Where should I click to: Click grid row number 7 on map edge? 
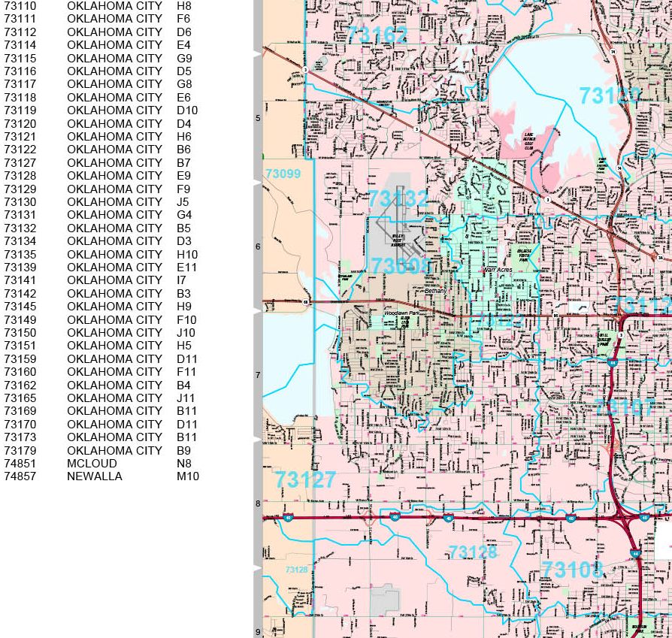pyautogui.click(x=258, y=375)
